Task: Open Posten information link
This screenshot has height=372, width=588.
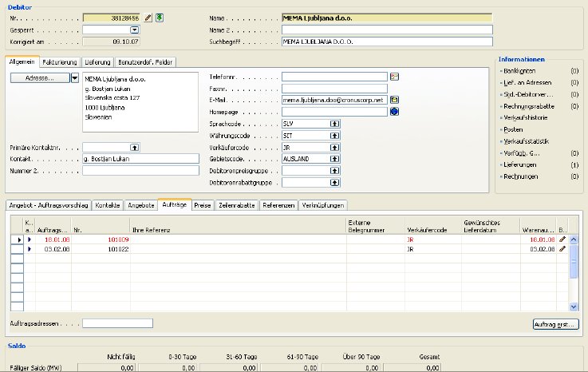Action: click(513, 129)
